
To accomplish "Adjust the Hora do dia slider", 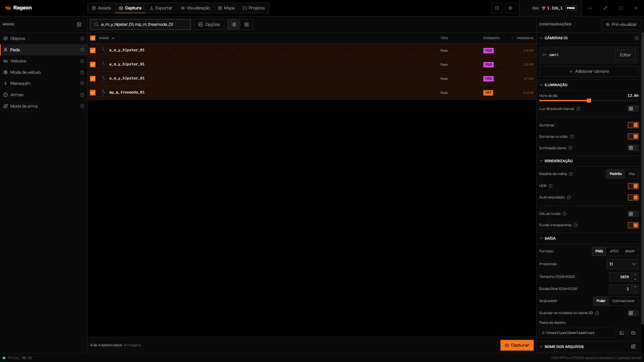I will [x=589, y=101].
